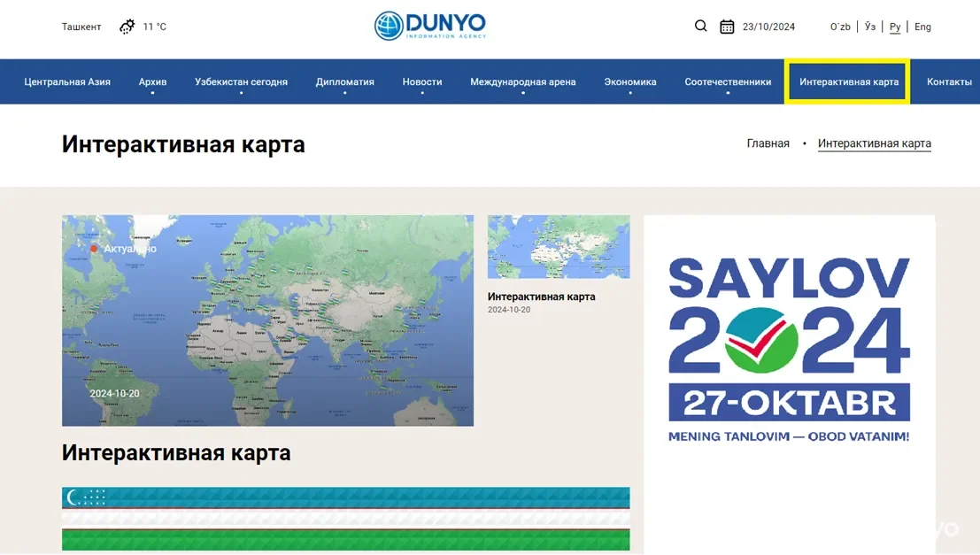Open the Новости menu item
980x555 pixels.
[x=421, y=81]
